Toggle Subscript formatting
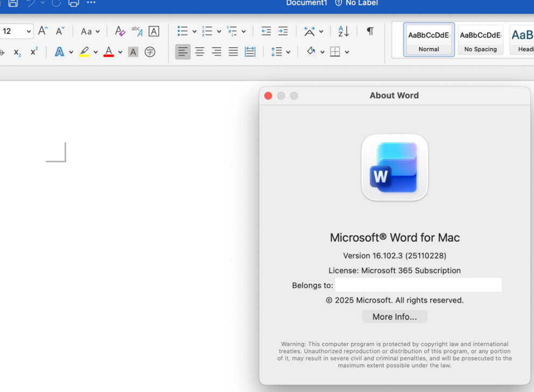This screenshot has width=534, height=392. [17, 52]
